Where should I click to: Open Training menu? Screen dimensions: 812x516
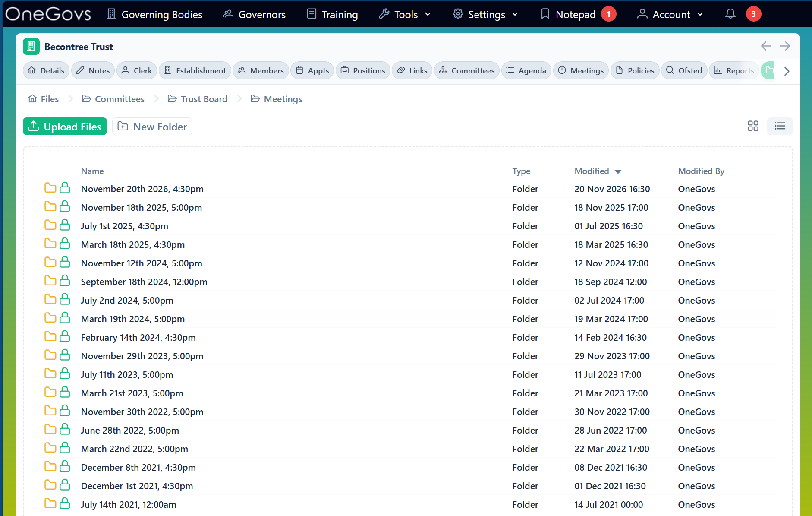pyautogui.click(x=332, y=14)
